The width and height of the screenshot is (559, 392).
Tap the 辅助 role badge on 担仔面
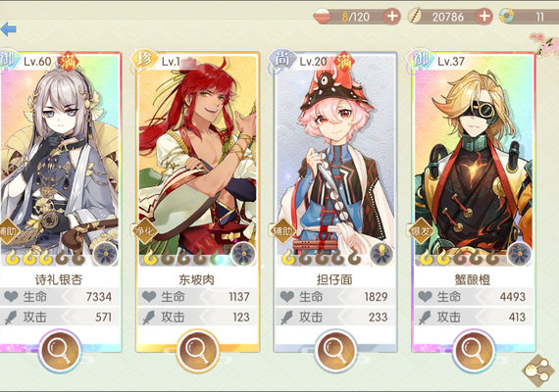click(282, 231)
